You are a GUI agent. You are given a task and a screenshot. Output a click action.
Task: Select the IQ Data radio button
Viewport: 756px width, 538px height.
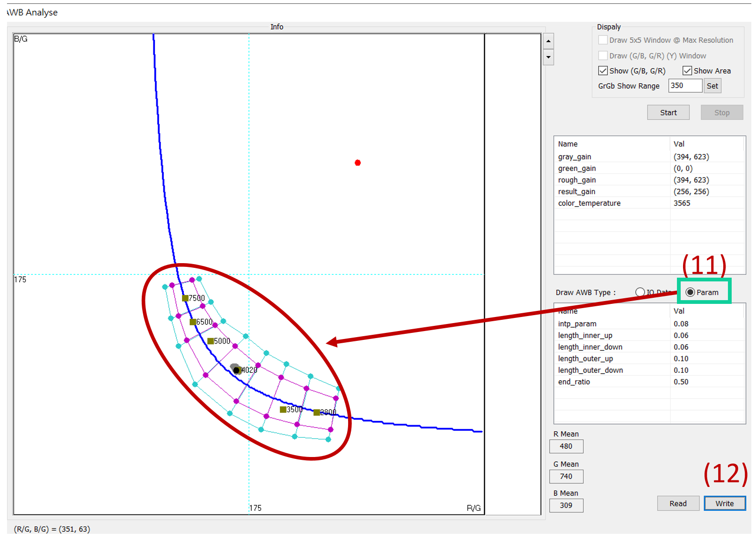pos(640,292)
